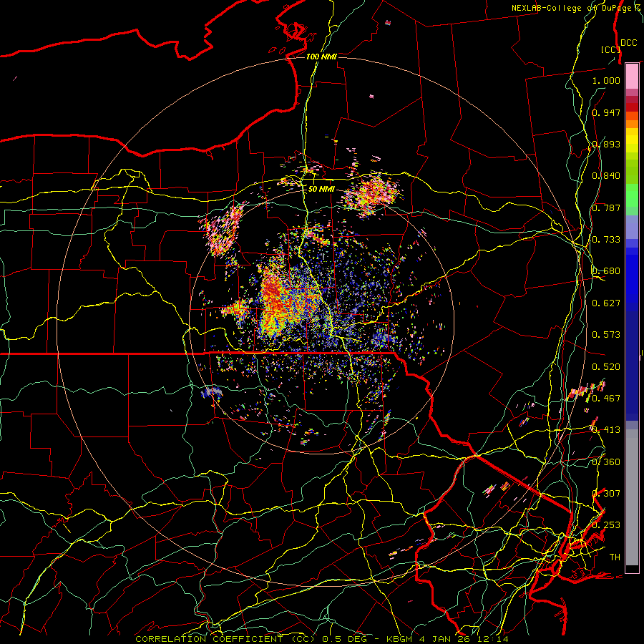
Task: Click the 0.467 scale value
Action: 606,399
